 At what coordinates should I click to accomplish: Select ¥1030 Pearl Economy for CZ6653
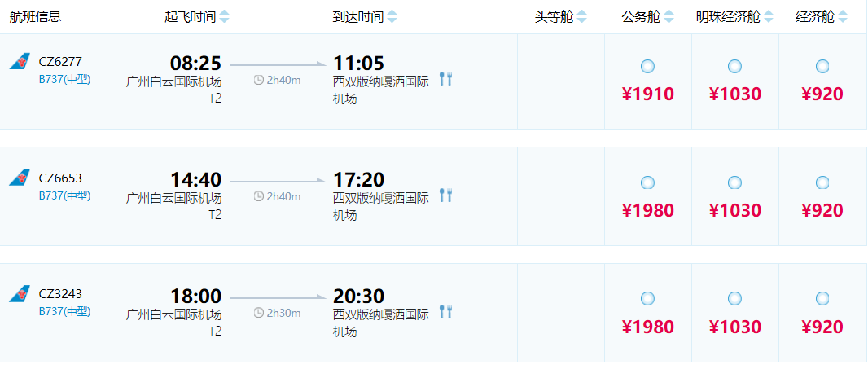tap(734, 182)
